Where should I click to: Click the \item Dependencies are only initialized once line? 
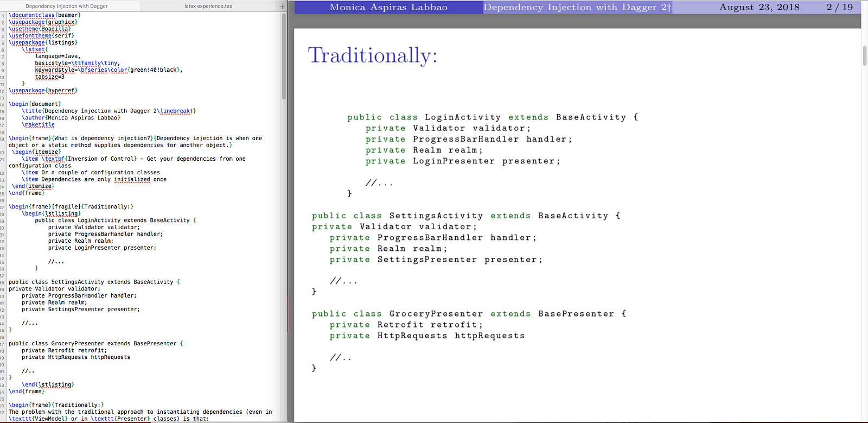click(x=94, y=179)
